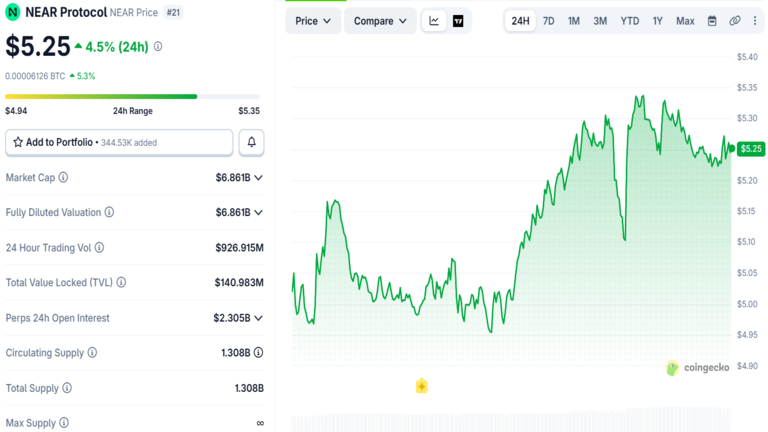This screenshot has width=768, height=432.
Task: Select the Max time range tab
Action: pos(685,21)
